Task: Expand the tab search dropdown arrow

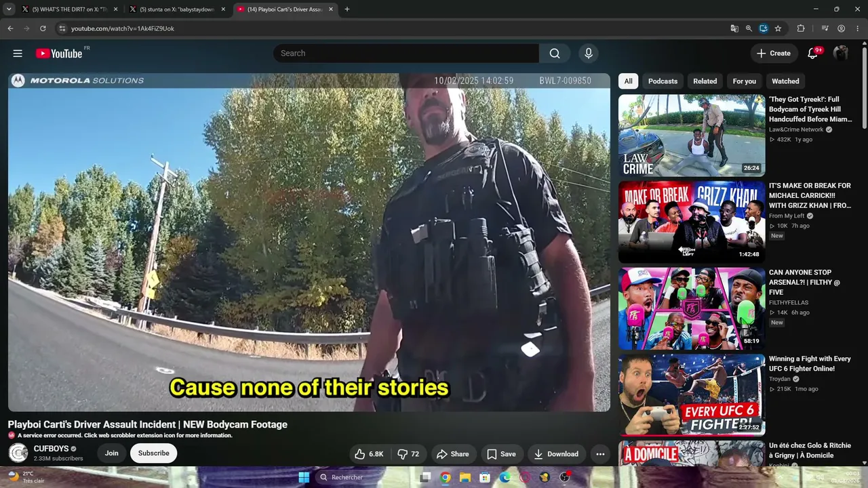Action: (9, 9)
